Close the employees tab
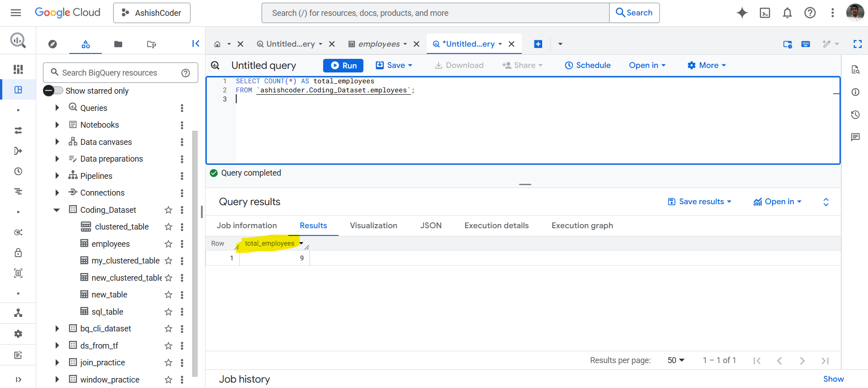Image resolution: width=868 pixels, height=388 pixels. (x=416, y=44)
